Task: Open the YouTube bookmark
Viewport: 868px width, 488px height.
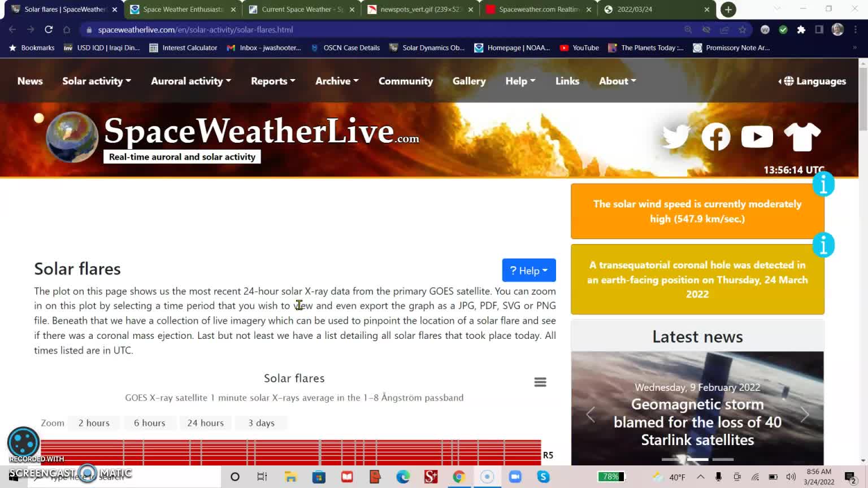Action: [x=579, y=48]
